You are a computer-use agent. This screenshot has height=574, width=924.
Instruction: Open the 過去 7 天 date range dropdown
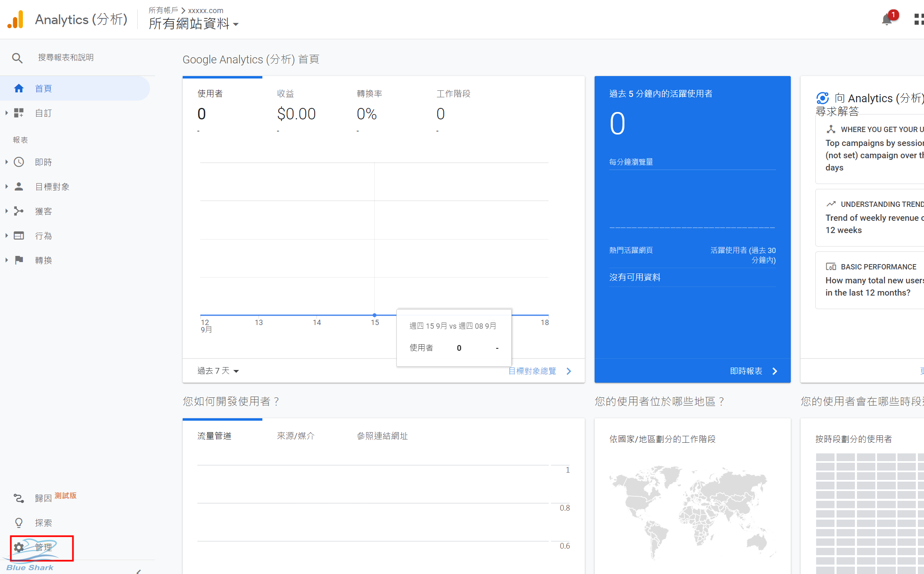click(218, 371)
